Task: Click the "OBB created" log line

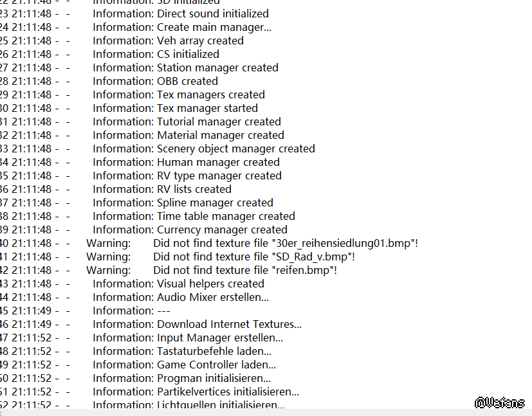Action: coord(187,81)
